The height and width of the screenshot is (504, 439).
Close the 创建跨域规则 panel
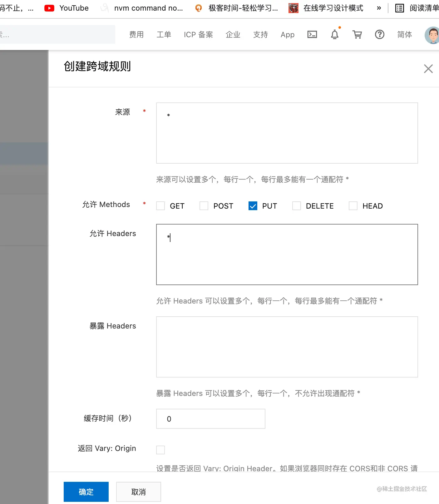428,69
